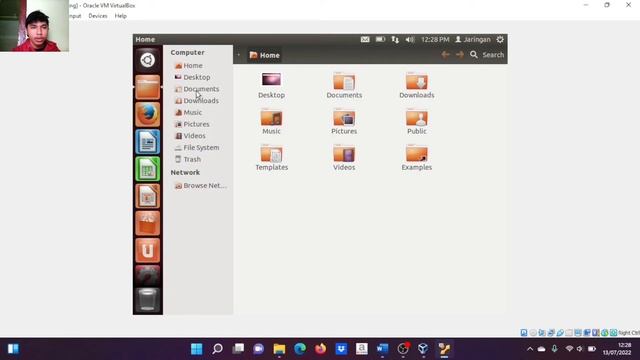Select Browse Network in the sidebar

pyautogui.click(x=200, y=186)
